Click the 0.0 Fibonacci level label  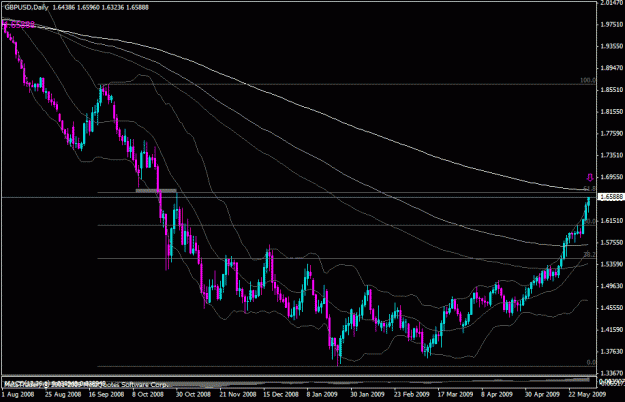pyautogui.click(x=592, y=362)
